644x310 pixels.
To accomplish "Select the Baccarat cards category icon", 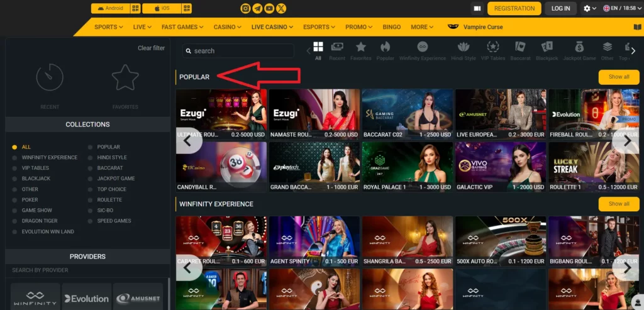I will 520,50.
